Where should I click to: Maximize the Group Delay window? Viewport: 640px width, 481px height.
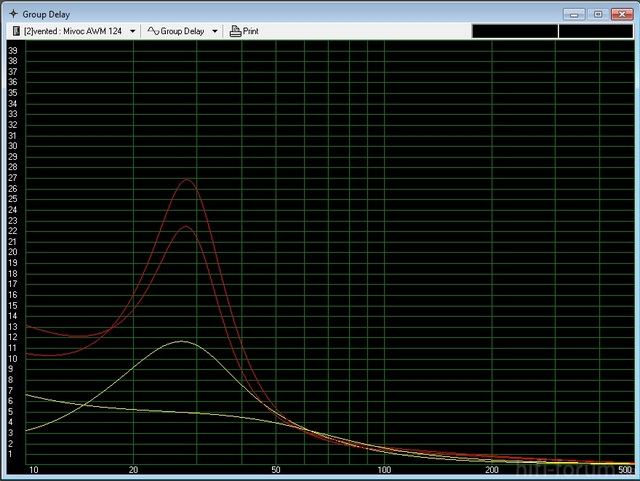(x=598, y=14)
